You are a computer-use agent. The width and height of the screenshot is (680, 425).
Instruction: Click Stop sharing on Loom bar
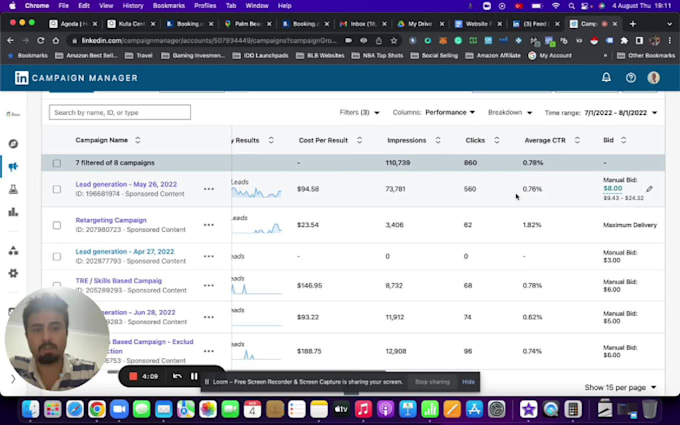tap(432, 382)
